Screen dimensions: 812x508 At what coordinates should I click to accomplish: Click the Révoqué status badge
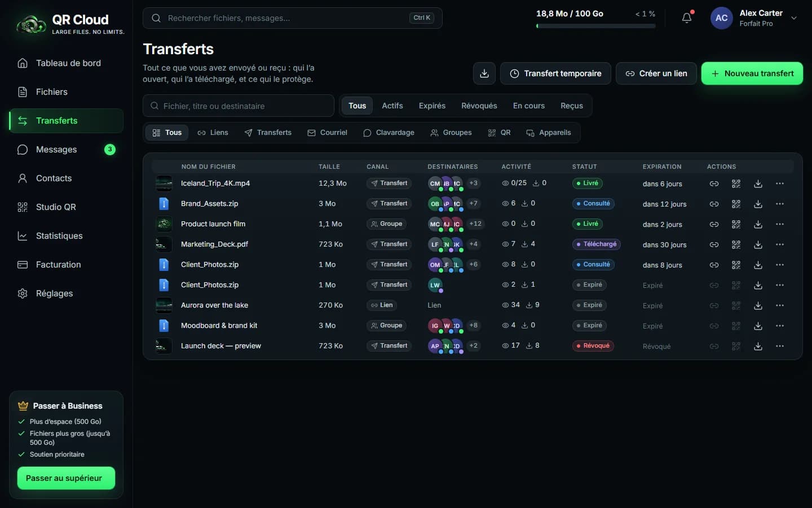click(x=593, y=346)
